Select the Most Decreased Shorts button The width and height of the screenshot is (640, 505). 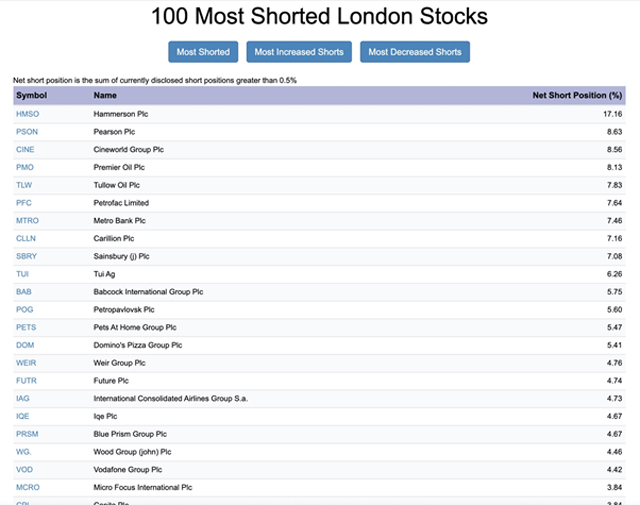[x=415, y=52]
